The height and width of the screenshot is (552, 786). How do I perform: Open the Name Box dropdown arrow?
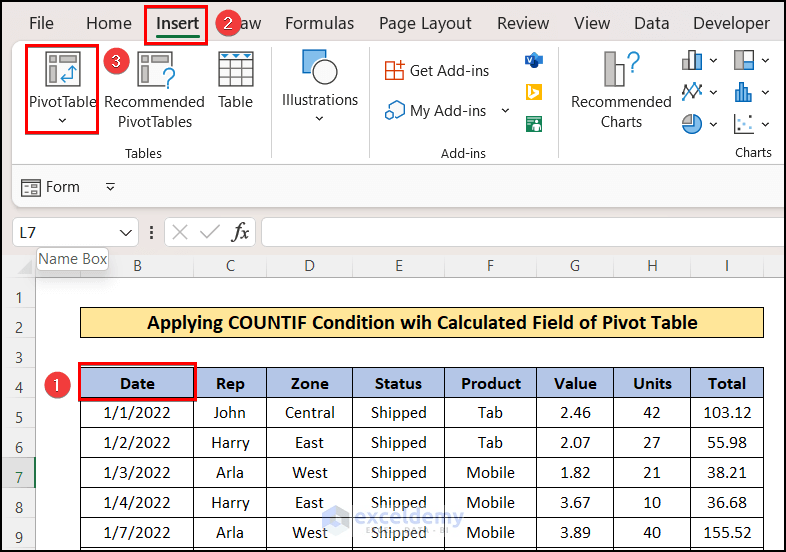[x=126, y=233]
